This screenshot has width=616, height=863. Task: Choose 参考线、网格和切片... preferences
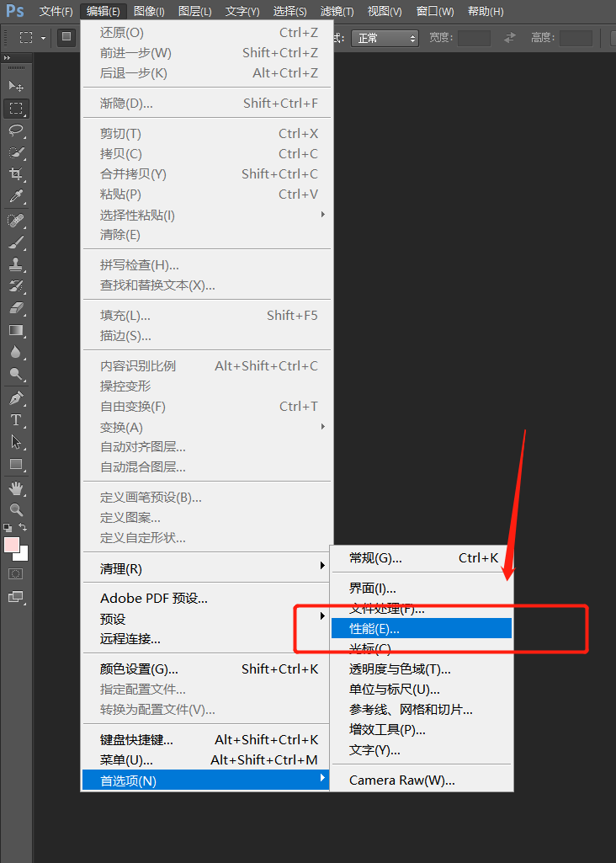pyautogui.click(x=422, y=710)
